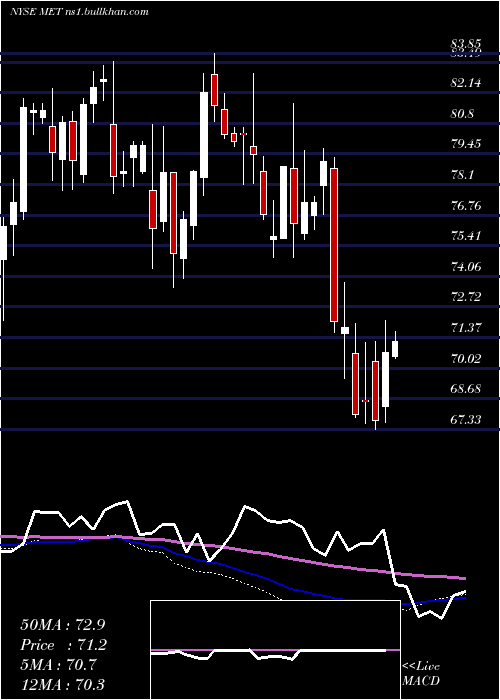Click the Price : 71.2 readout
500x700 pixels.
64,645
